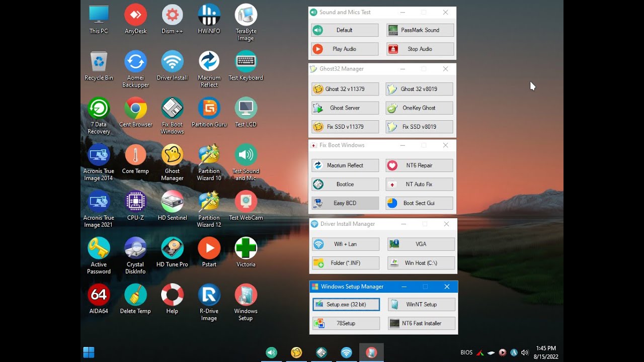
Task: Open Acronis True Image 2021
Action: 99,200
